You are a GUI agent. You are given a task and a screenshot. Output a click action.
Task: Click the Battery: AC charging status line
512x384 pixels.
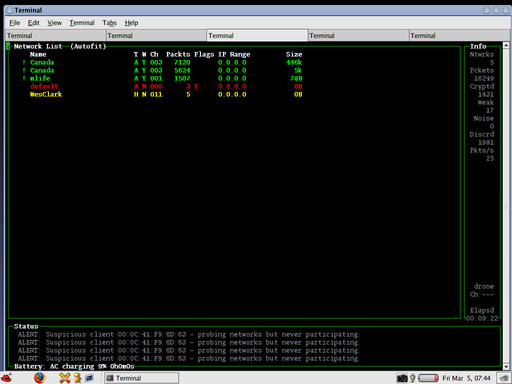click(x=74, y=366)
